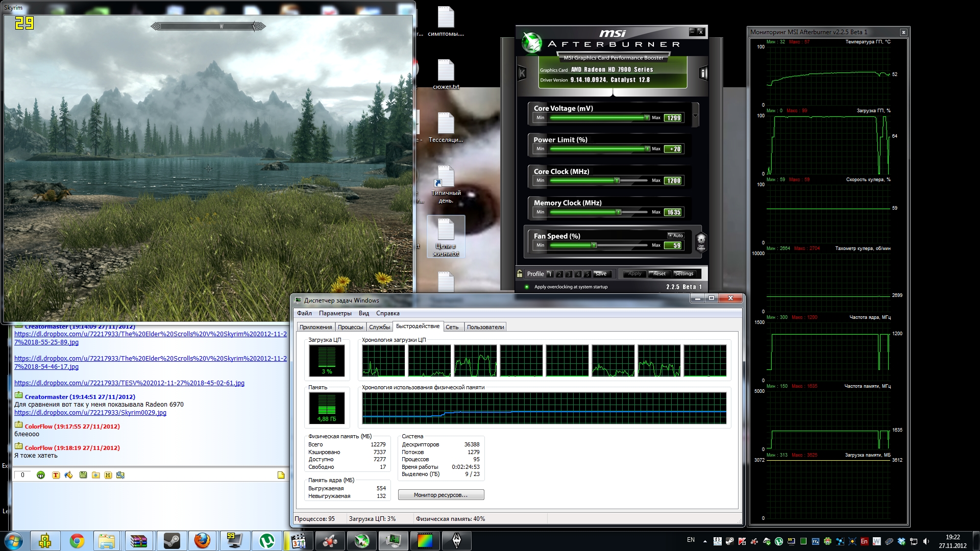Switch to the Службы tab
This screenshot has width=980, height=551.
tap(380, 327)
